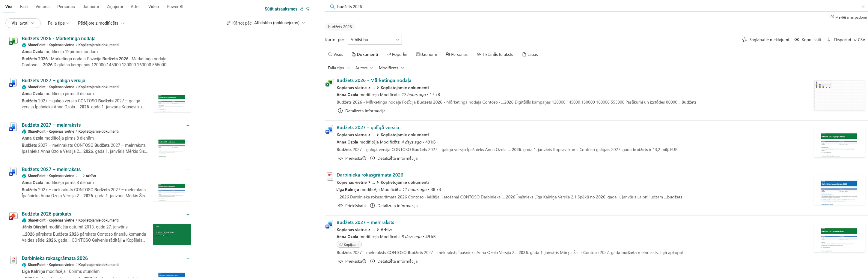This screenshot has height=278, width=868.
Task: Click green thumbnail of Budžeta 2026 pārskats
Action: (x=172, y=235)
